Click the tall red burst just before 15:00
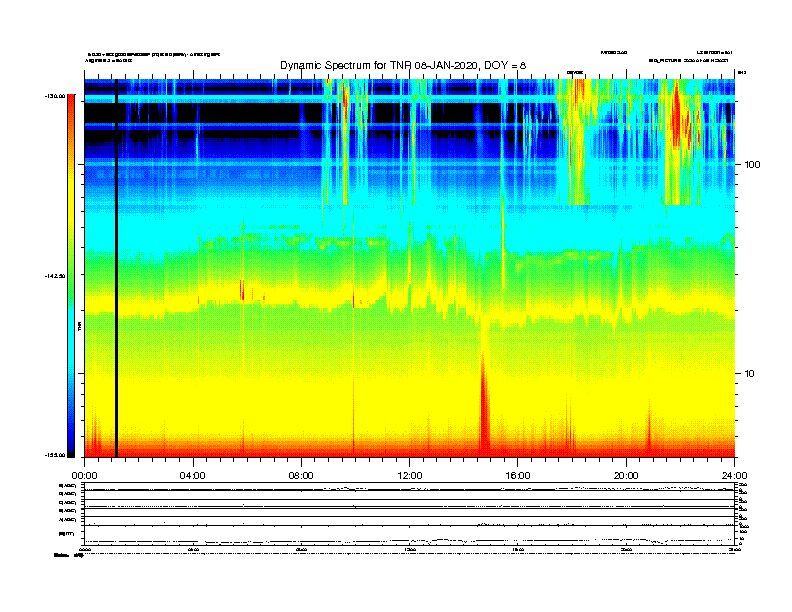 [x=484, y=404]
